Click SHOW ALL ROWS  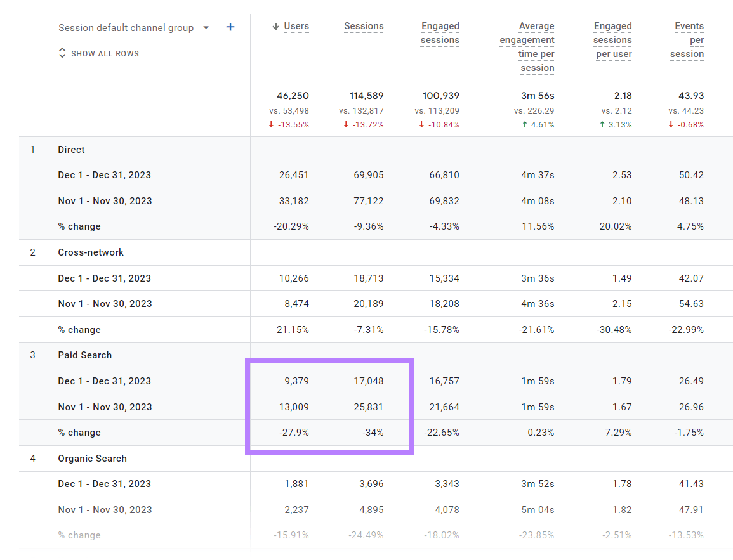pos(105,54)
